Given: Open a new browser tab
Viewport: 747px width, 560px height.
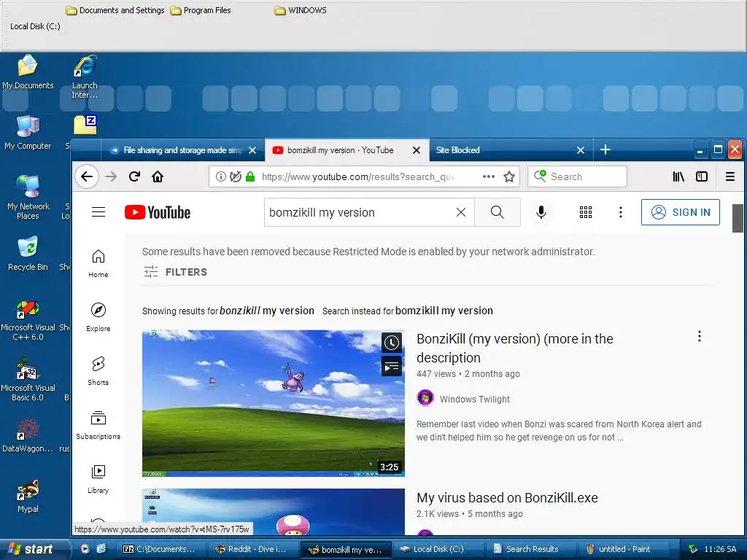Looking at the screenshot, I should point(605,150).
